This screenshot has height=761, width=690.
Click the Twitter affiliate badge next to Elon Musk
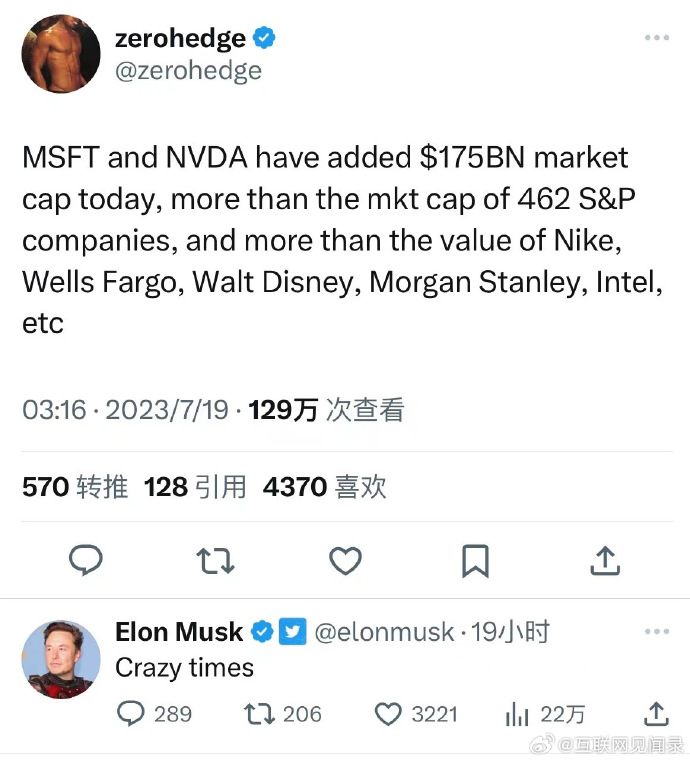pyautogui.click(x=293, y=631)
